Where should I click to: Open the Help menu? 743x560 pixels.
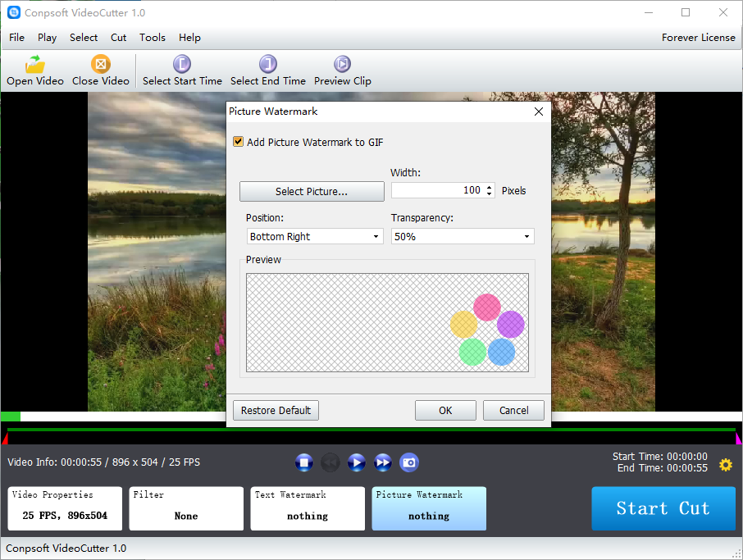189,38
